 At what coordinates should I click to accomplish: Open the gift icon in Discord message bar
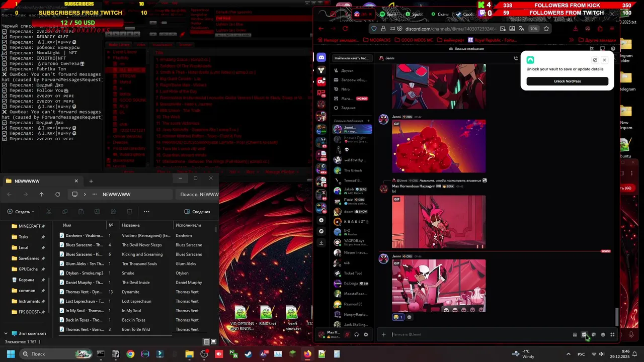click(575, 334)
